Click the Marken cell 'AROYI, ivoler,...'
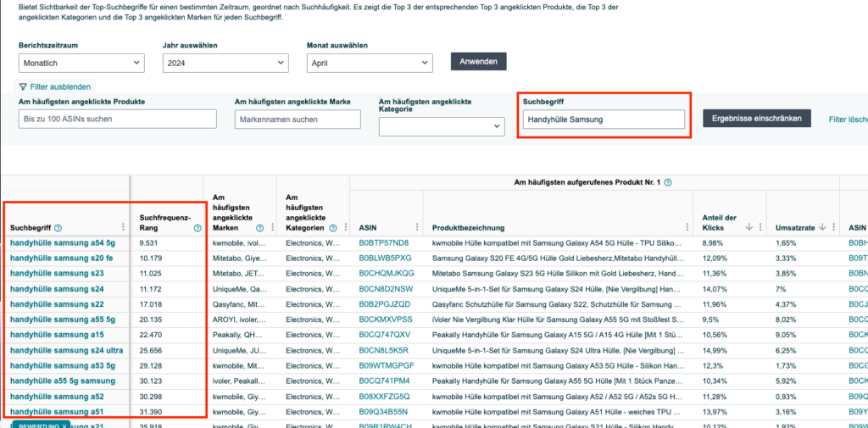 point(240,320)
